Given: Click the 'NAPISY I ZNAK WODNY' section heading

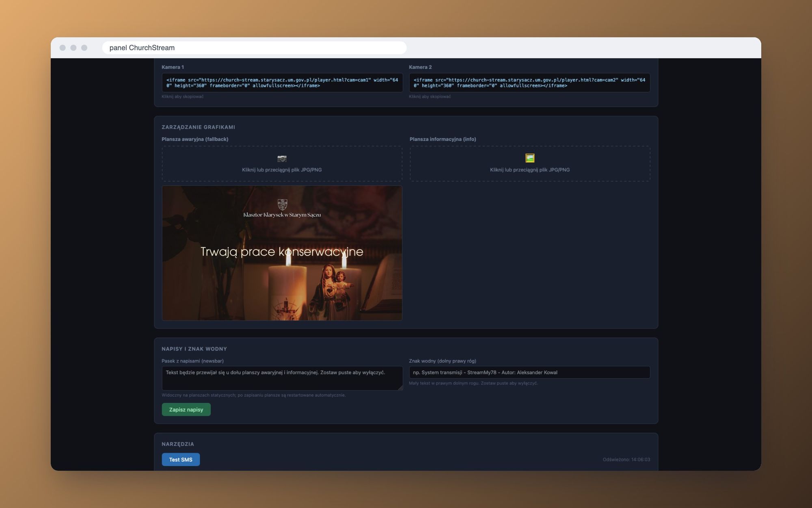Looking at the screenshot, I should [x=194, y=349].
